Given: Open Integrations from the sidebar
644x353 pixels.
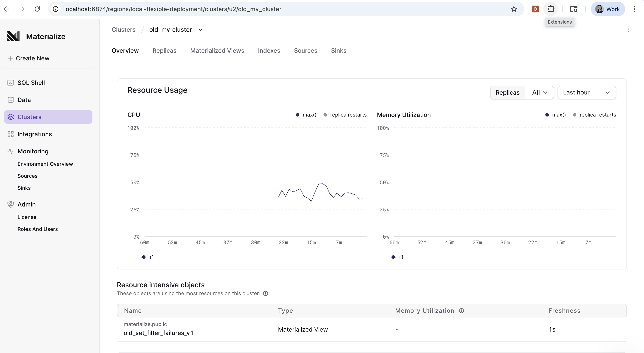Looking at the screenshot, I should coord(48,134).
